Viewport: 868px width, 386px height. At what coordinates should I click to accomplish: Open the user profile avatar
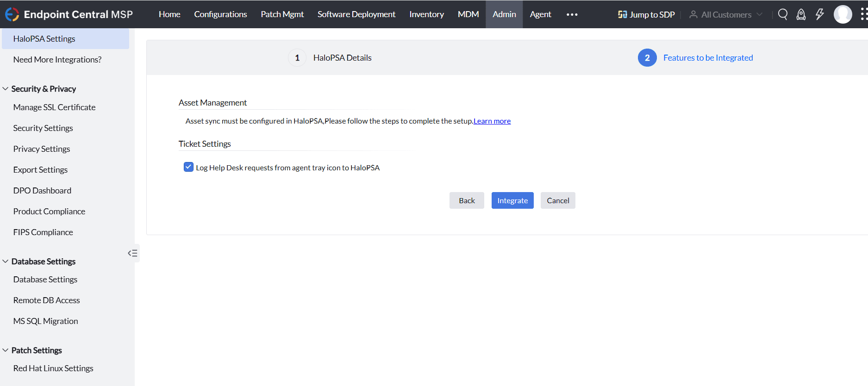pos(843,14)
